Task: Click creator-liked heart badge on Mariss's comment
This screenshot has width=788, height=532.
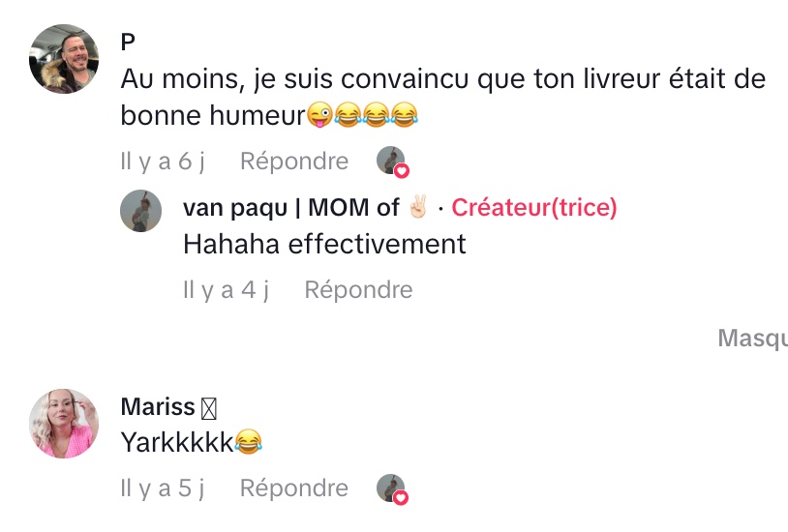Action: (392, 489)
